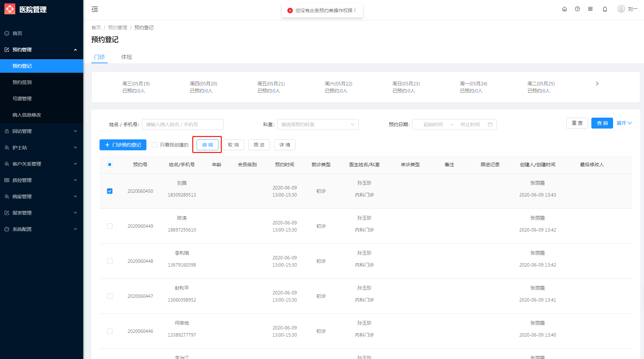Open notifications bell icon
The height and width of the screenshot is (359, 644).
pyautogui.click(x=605, y=9)
